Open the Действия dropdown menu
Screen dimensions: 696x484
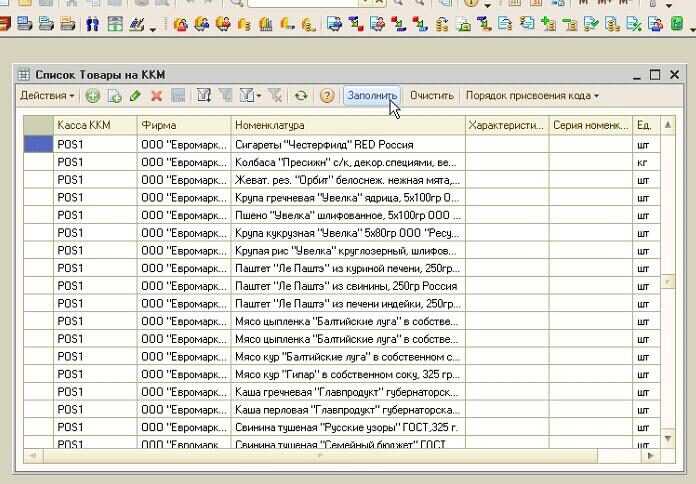pos(47,96)
